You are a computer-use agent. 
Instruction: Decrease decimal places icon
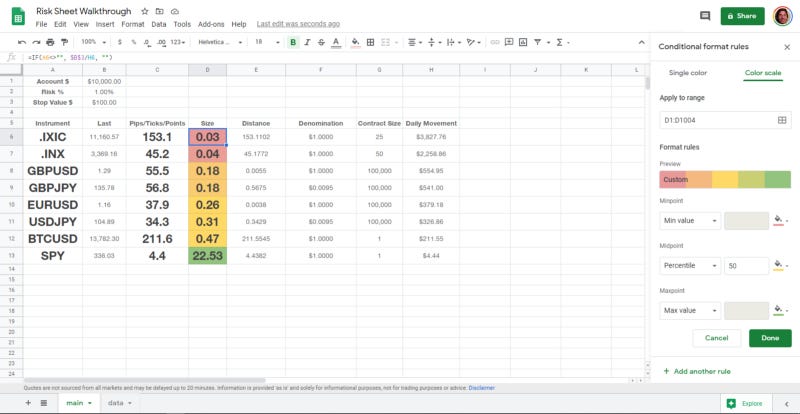(x=147, y=42)
